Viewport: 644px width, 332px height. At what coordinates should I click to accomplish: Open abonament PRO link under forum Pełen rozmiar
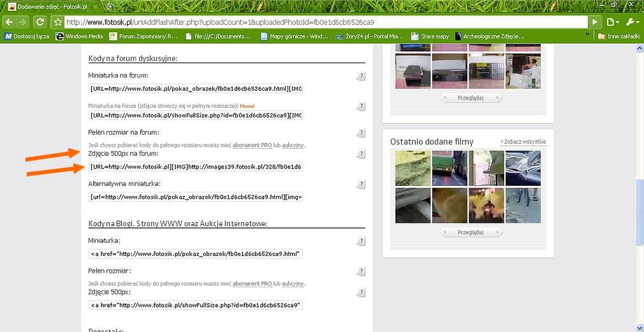(252, 145)
